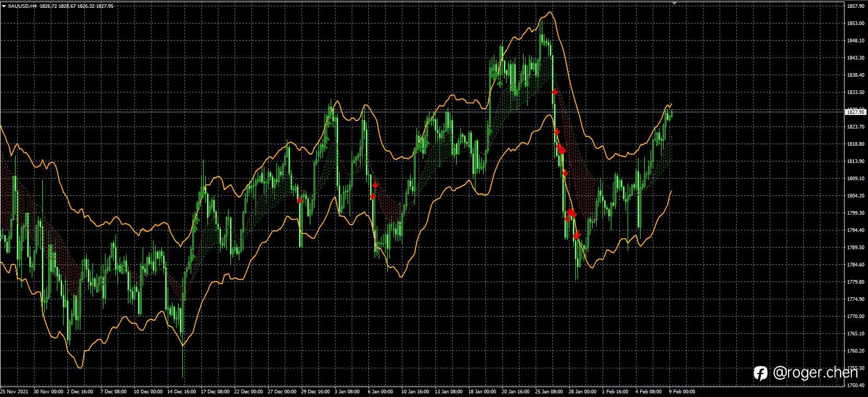The width and height of the screenshot is (868, 397).
Task: Click the 14 Dec 16:00 time axis label
Action: coord(182,391)
